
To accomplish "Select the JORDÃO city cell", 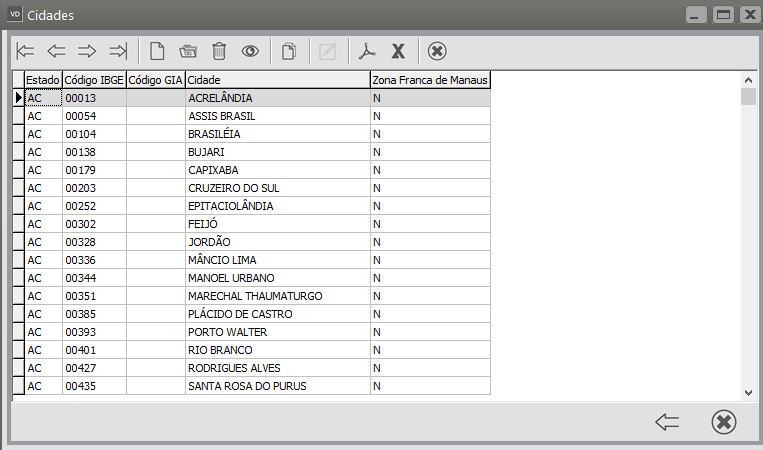I will pos(278,242).
